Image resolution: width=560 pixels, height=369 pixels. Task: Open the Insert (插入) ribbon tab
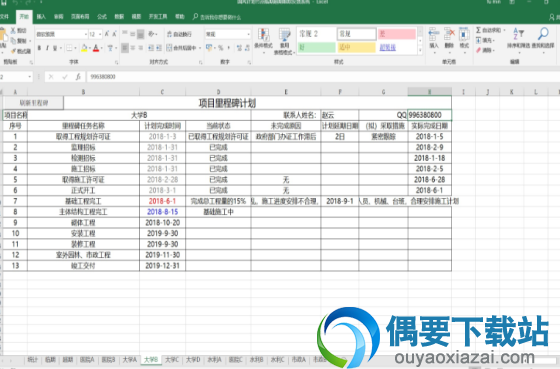coord(41,17)
